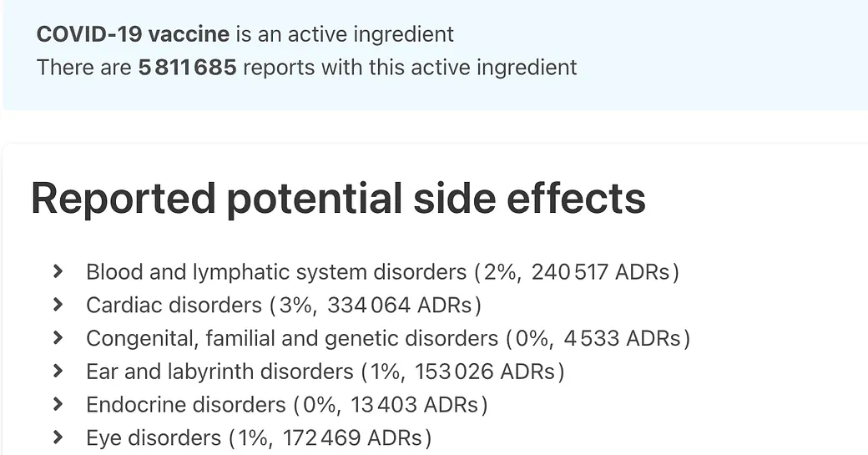
Task: Expand the Eye disorders chevron
Action: tap(58, 437)
